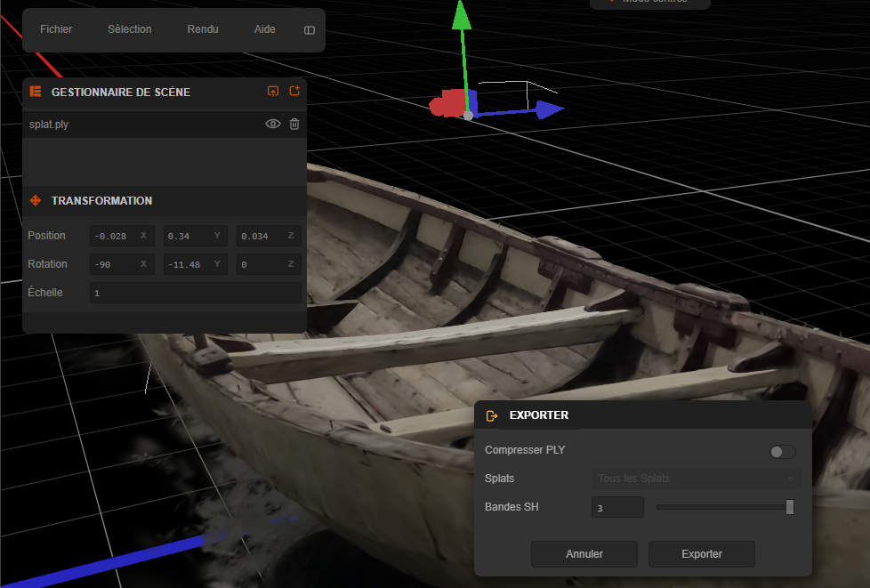The height and width of the screenshot is (588, 870).
Task: Click the green Y-axis gizmo arrow
Action: coord(461,18)
